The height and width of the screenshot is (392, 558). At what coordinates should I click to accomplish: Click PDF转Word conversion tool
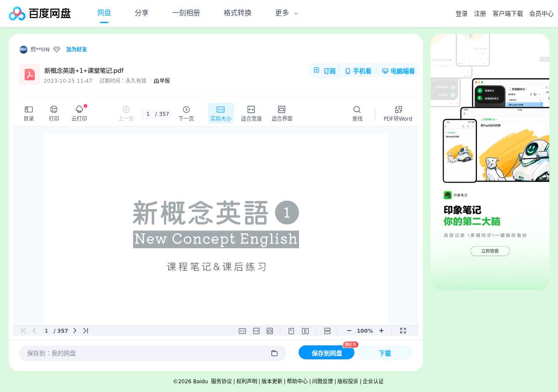398,113
